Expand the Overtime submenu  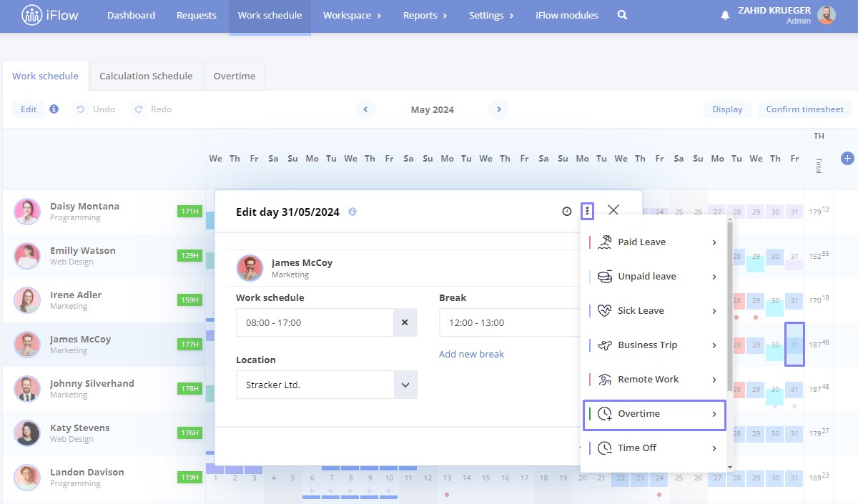tap(654, 415)
